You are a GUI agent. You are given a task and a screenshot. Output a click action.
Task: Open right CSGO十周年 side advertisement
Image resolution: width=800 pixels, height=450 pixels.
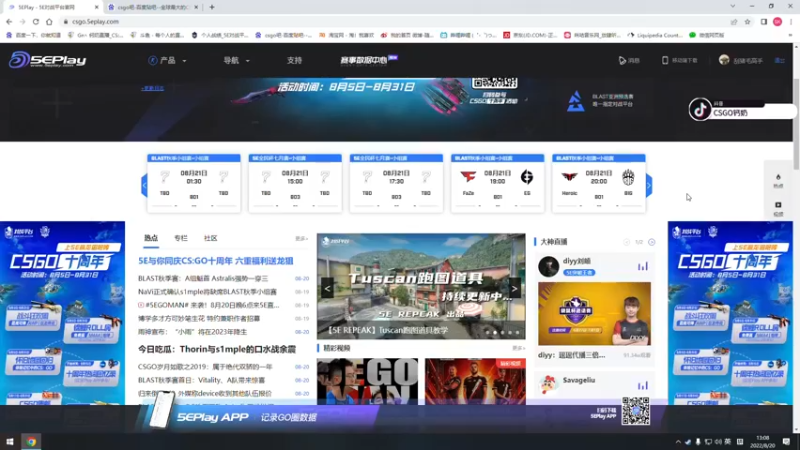[x=730, y=313]
